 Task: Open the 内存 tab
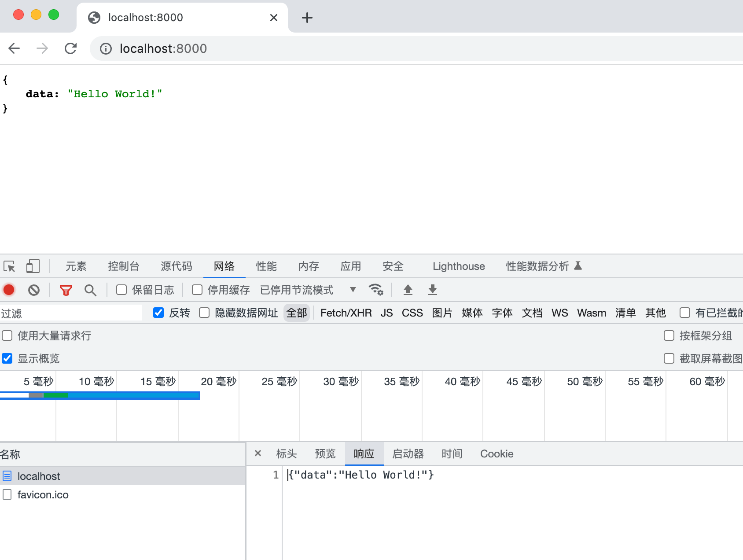click(x=309, y=266)
